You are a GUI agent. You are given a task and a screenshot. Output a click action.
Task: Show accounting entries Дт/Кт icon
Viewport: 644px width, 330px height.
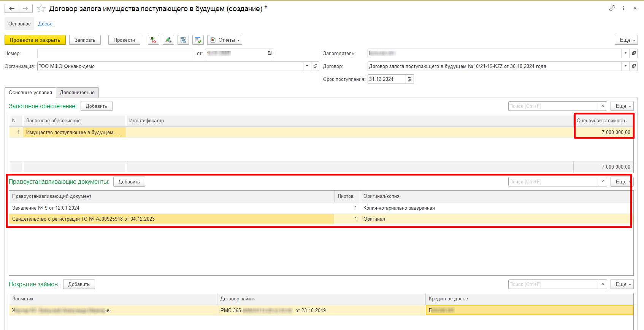tap(154, 40)
